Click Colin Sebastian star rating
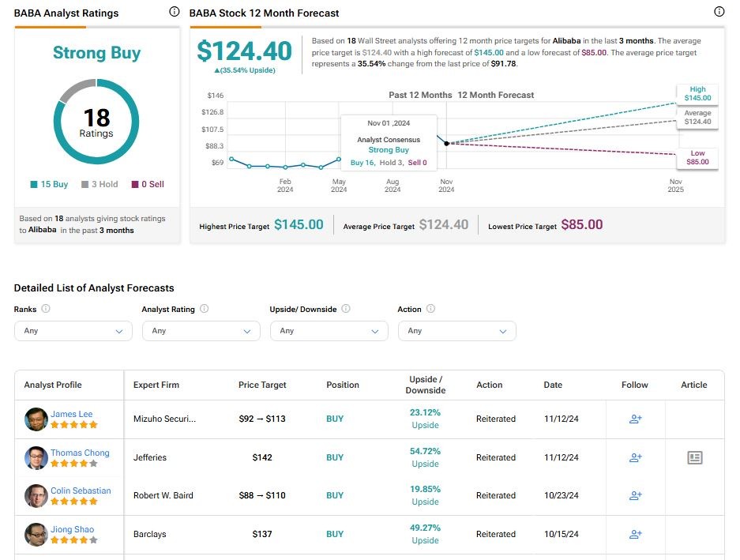The height and width of the screenshot is (560, 740). [x=74, y=502]
